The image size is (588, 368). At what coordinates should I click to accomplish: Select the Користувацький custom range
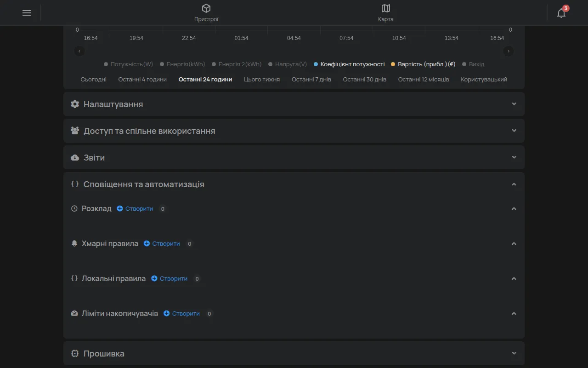coord(484,80)
